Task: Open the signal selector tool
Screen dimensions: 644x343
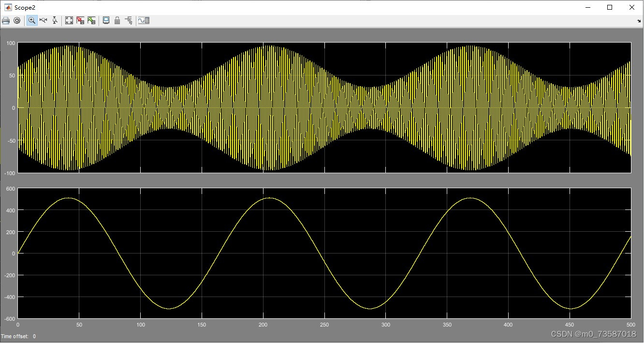Action: [x=129, y=20]
